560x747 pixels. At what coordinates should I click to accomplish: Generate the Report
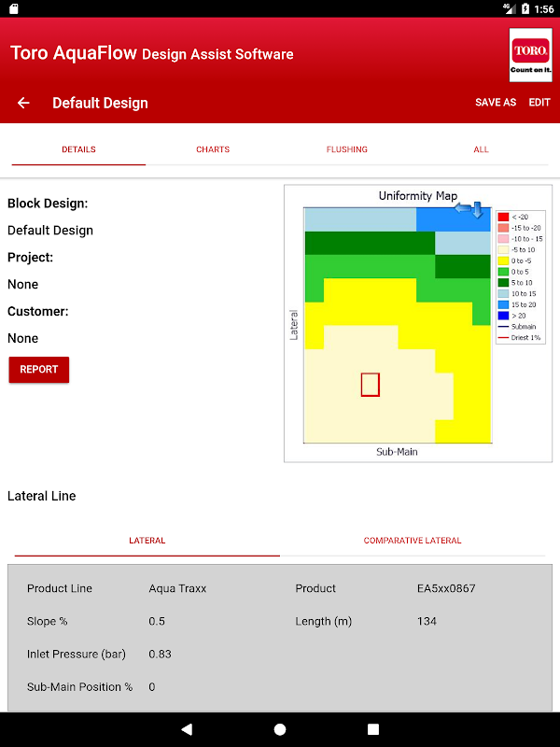(x=39, y=370)
